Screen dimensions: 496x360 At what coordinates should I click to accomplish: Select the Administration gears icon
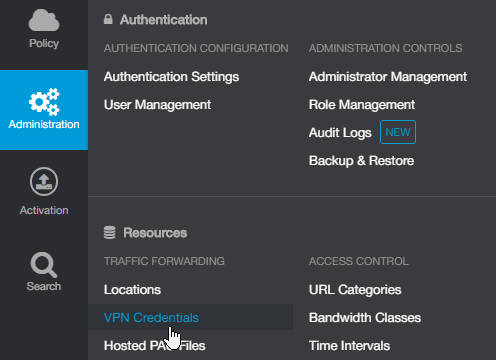[44, 102]
